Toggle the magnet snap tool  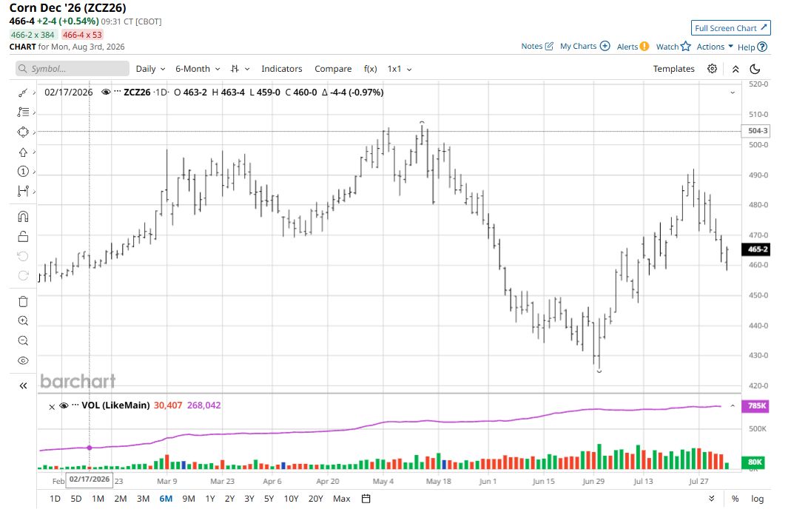tap(23, 216)
